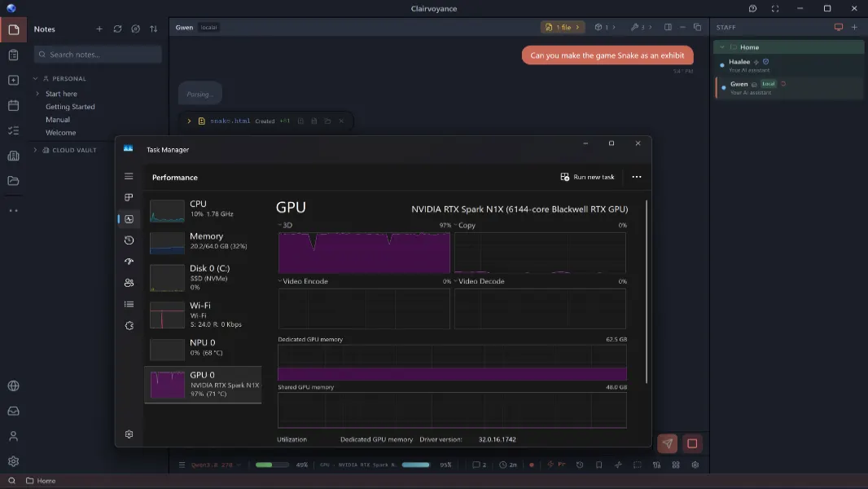
Task: Open Task Manager Details list icon
Action: (129, 304)
